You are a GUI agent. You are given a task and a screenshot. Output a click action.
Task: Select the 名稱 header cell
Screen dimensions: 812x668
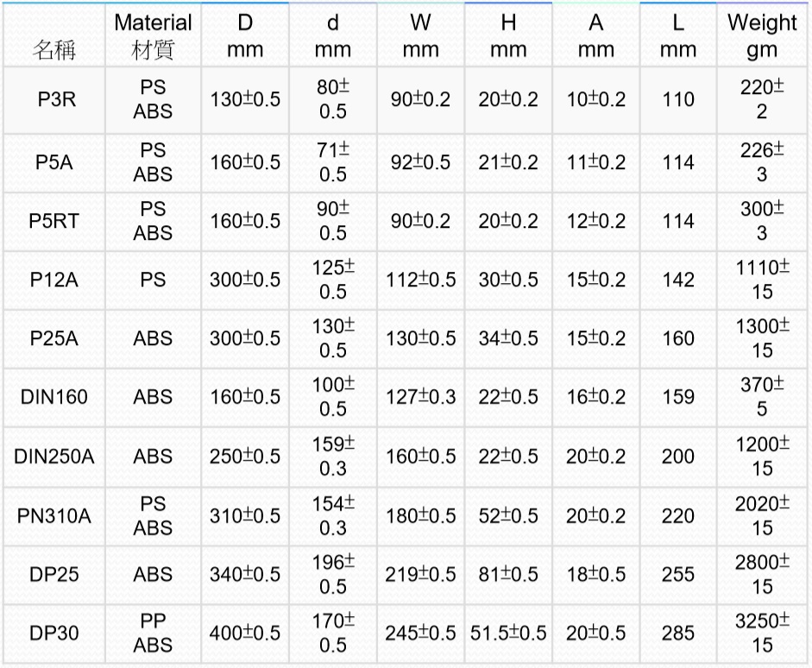pyautogui.click(x=54, y=50)
